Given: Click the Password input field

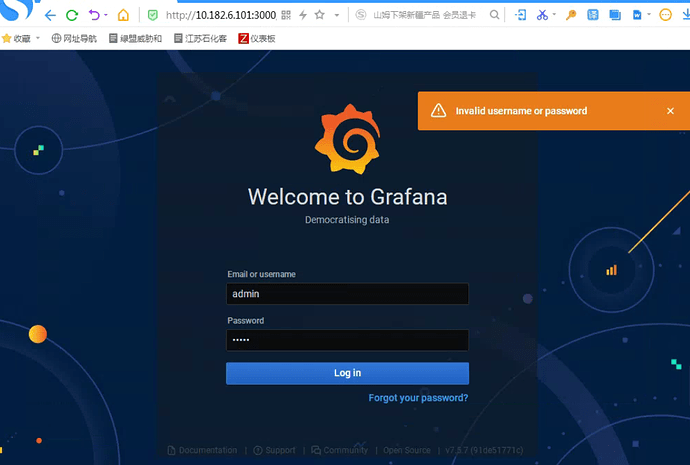Looking at the screenshot, I should [x=348, y=340].
